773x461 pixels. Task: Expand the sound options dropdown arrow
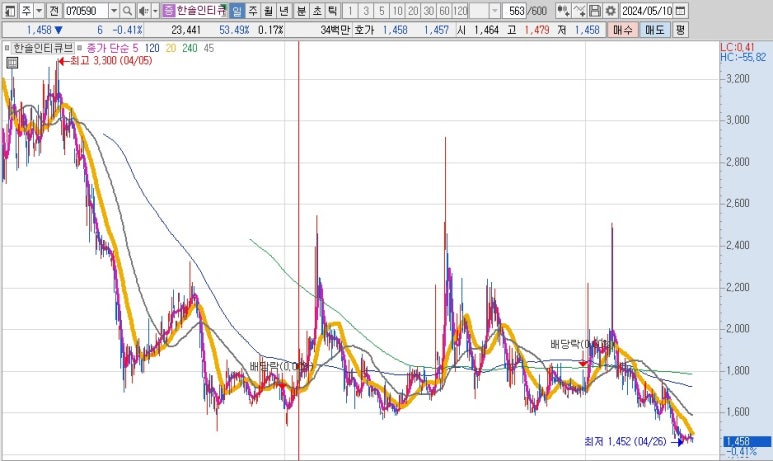[155, 10]
